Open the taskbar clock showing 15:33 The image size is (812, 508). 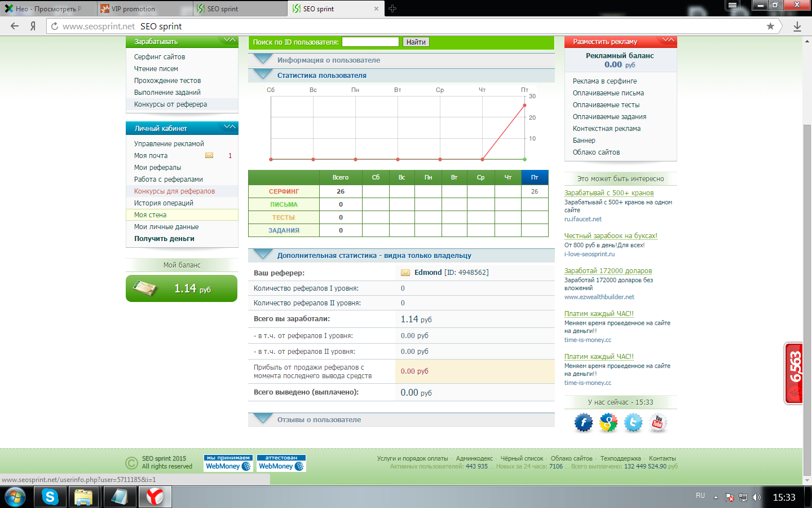point(784,497)
